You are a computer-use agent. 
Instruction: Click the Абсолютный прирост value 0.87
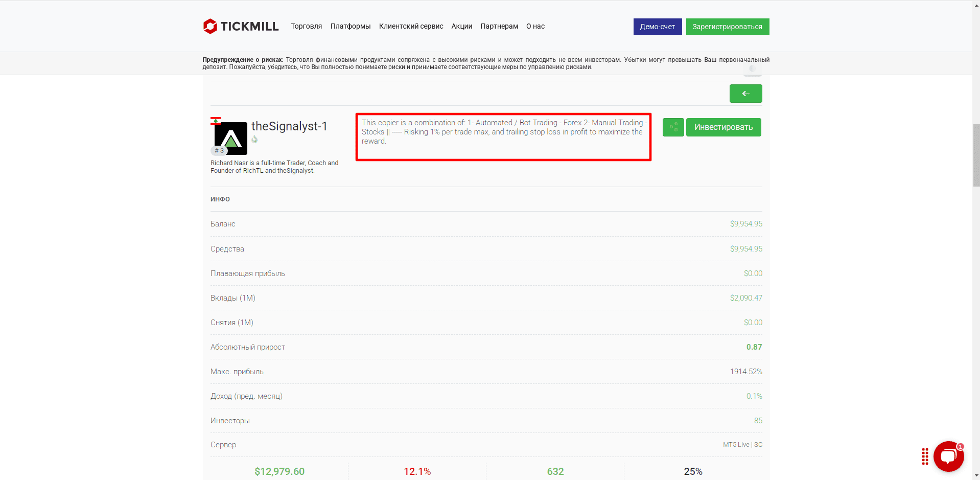(x=754, y=347)
